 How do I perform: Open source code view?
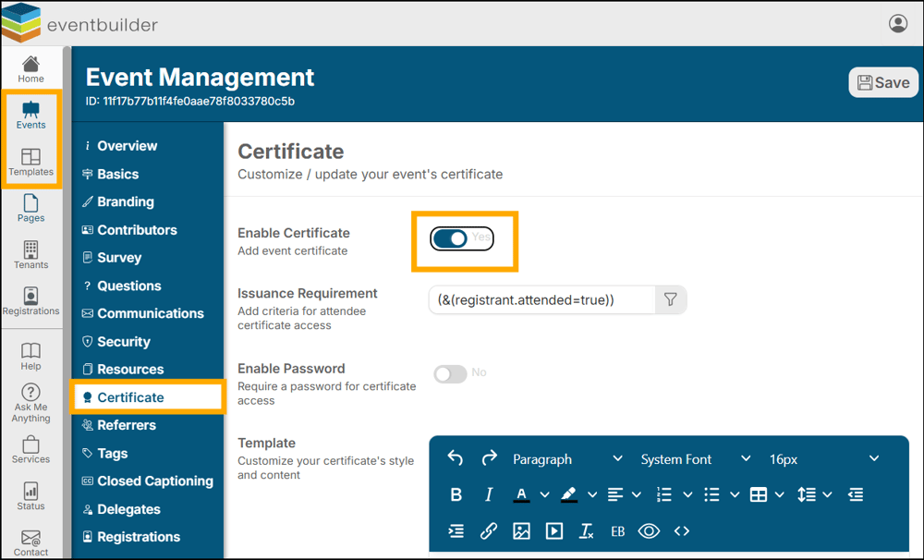tap(682, 531)
